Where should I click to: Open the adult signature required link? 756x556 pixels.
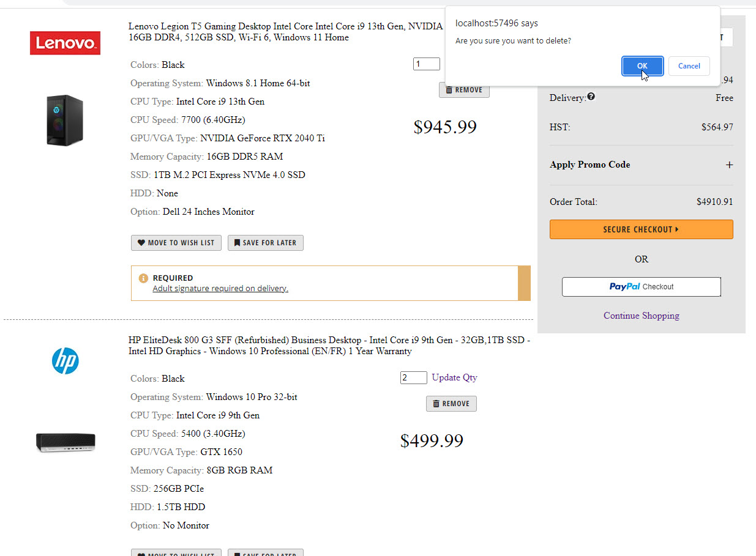point(220,289)
